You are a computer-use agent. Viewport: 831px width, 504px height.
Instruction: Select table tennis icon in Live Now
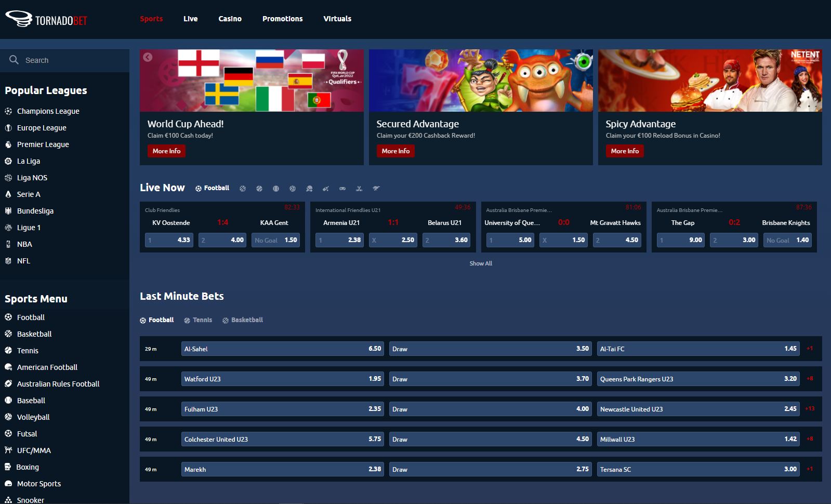click(309, 189)
